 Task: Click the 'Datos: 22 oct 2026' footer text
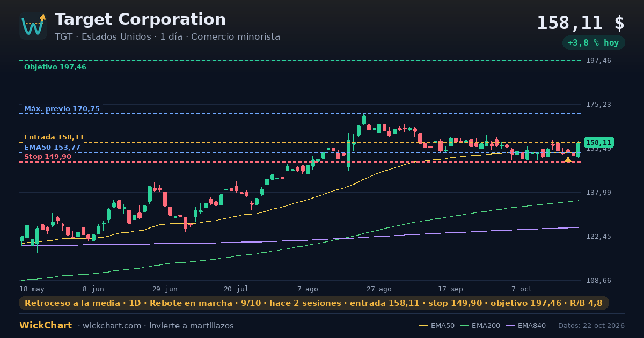(x=591, y=326)
